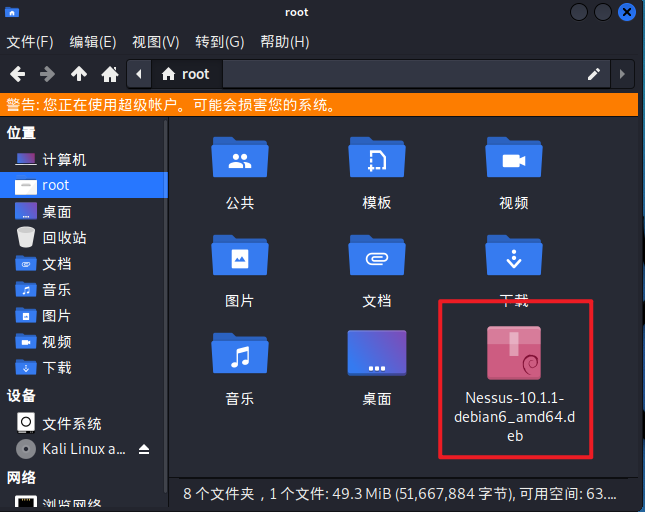This screenshot has height=512, width=645.
Task: Open the 桌面 folder in main pane
Action: pos(376,357)
